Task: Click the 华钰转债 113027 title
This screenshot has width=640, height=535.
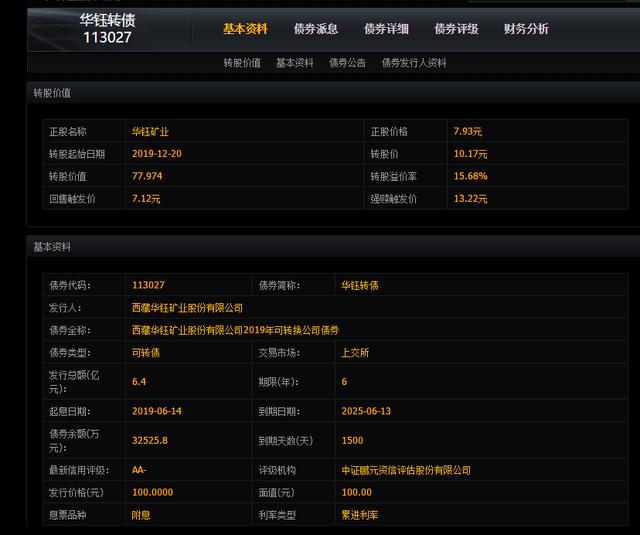Action: pyautogui.click(x=107, y=29)
